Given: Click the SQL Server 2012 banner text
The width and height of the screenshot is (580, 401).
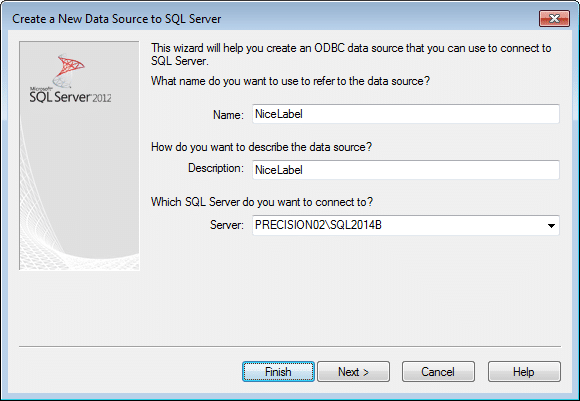Looking at the screenshot, I should click(70, 97).
